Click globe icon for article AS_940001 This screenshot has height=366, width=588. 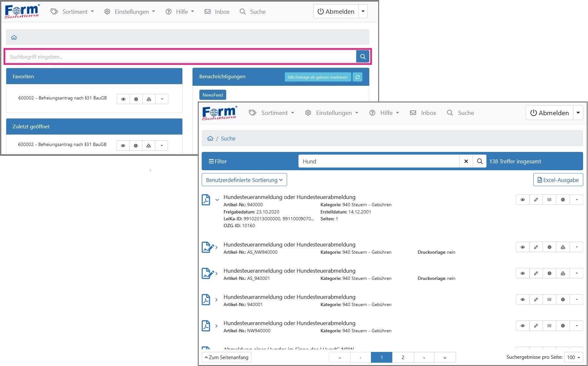click(x=549, y=273)
